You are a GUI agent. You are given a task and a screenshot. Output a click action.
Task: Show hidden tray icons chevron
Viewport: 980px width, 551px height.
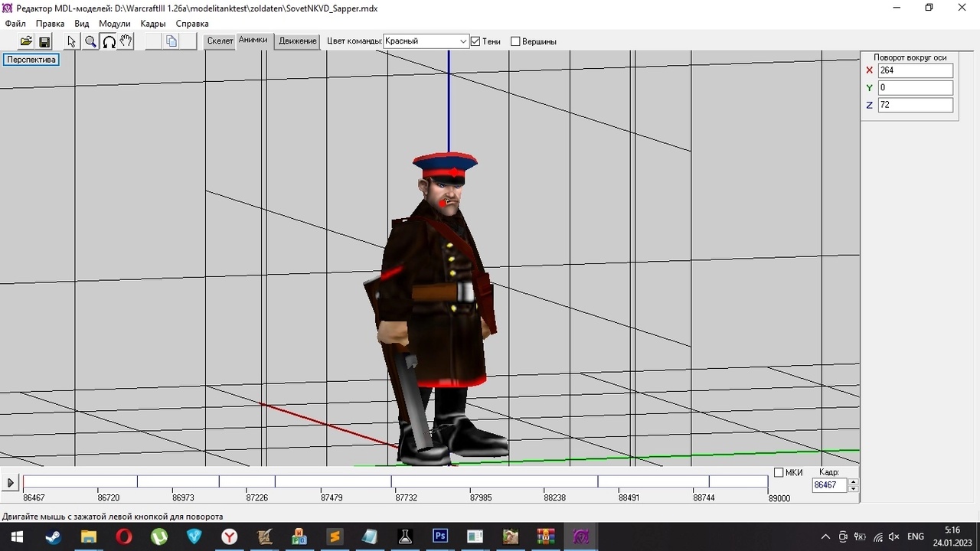click(825, 536)
